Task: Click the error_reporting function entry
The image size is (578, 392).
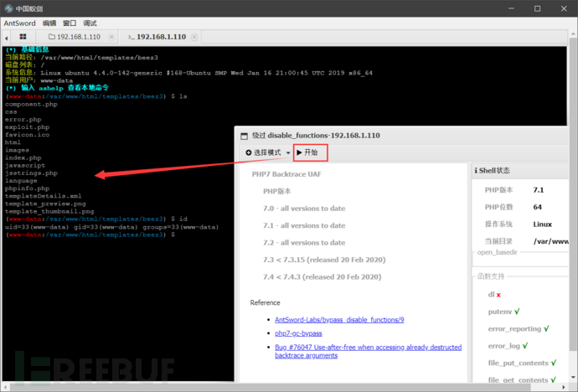Action: coord(519,328)
